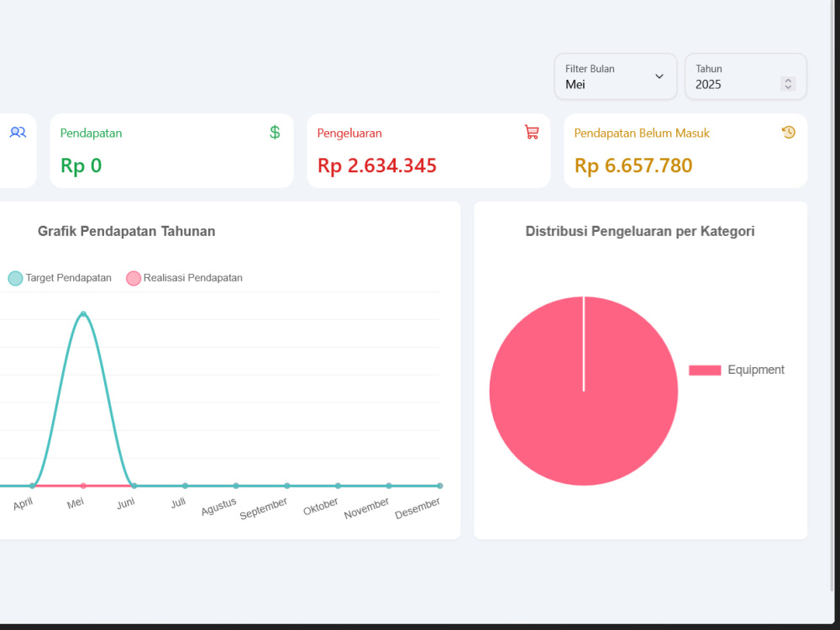Click the Pengeluaran card title

click(349, 133)
